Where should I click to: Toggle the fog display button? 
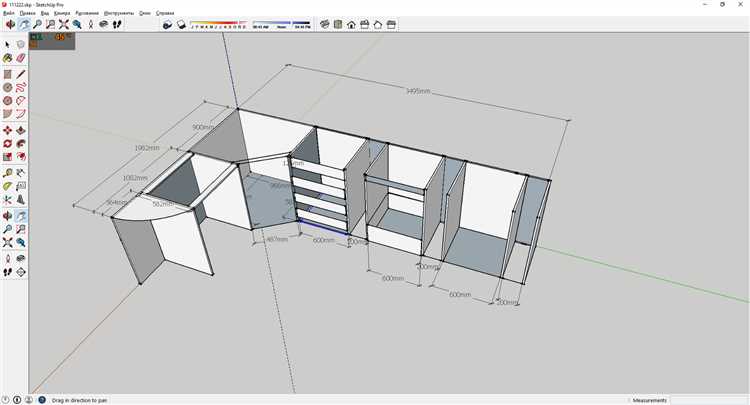[x=180, y=24]
